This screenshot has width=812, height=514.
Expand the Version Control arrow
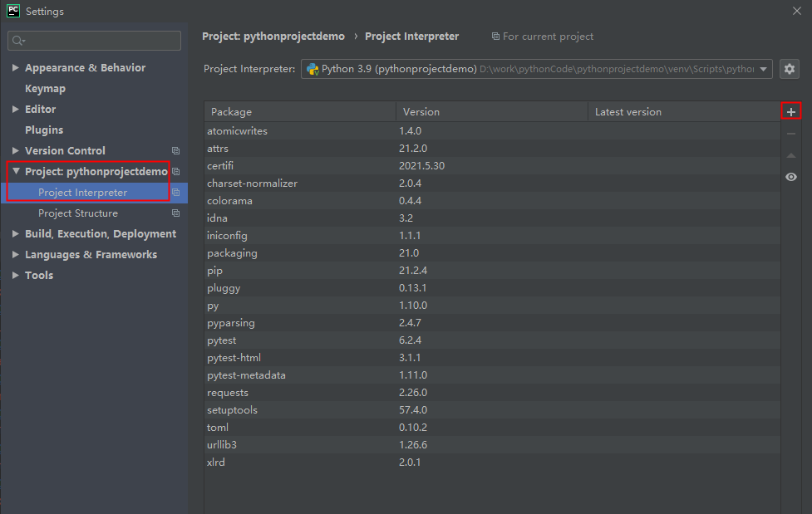pos(16,150)
